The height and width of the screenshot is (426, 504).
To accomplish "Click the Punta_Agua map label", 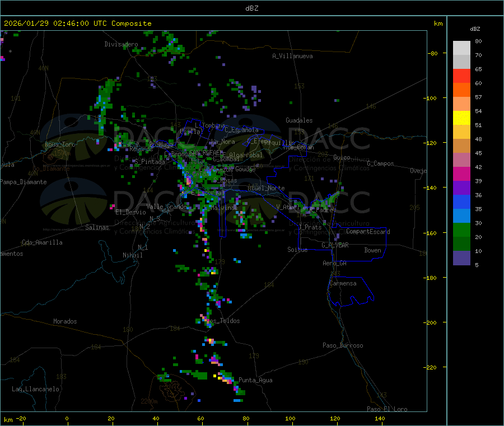I will (255, 380).
